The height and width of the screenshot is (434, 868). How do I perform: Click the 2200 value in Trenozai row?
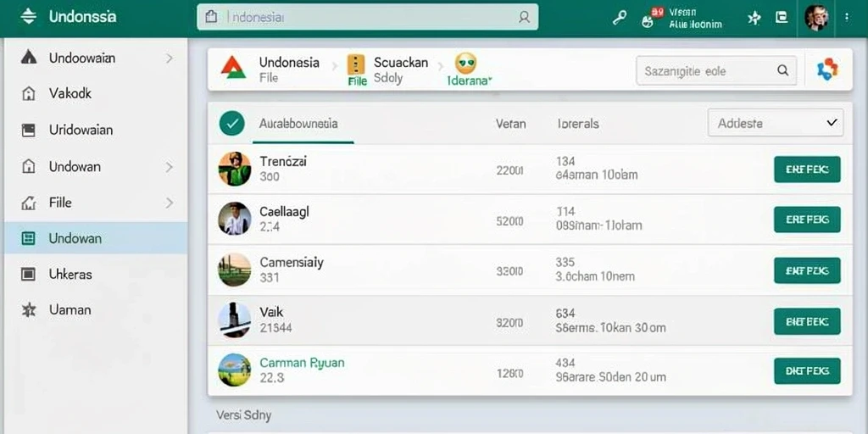(x=509, y=170)
